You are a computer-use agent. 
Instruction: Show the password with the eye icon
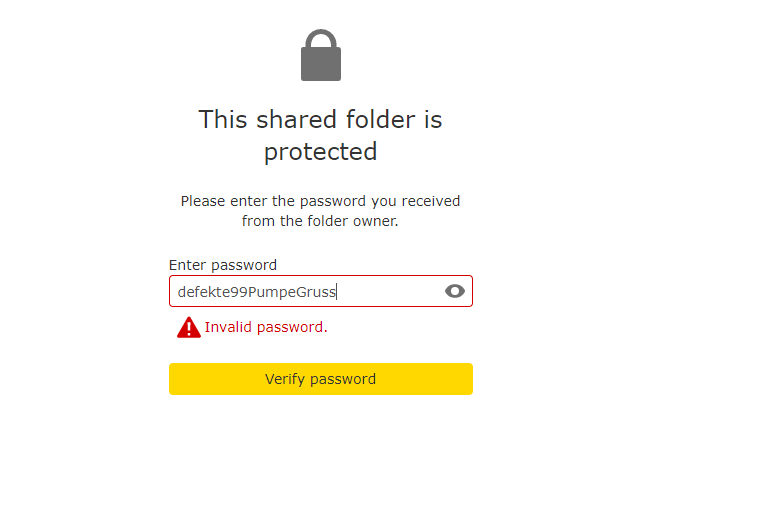(455, 291)
